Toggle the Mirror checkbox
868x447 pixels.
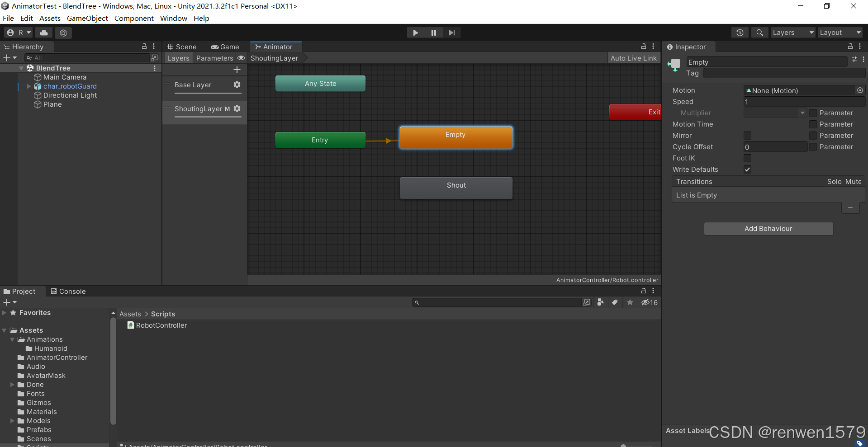(747, 136)
